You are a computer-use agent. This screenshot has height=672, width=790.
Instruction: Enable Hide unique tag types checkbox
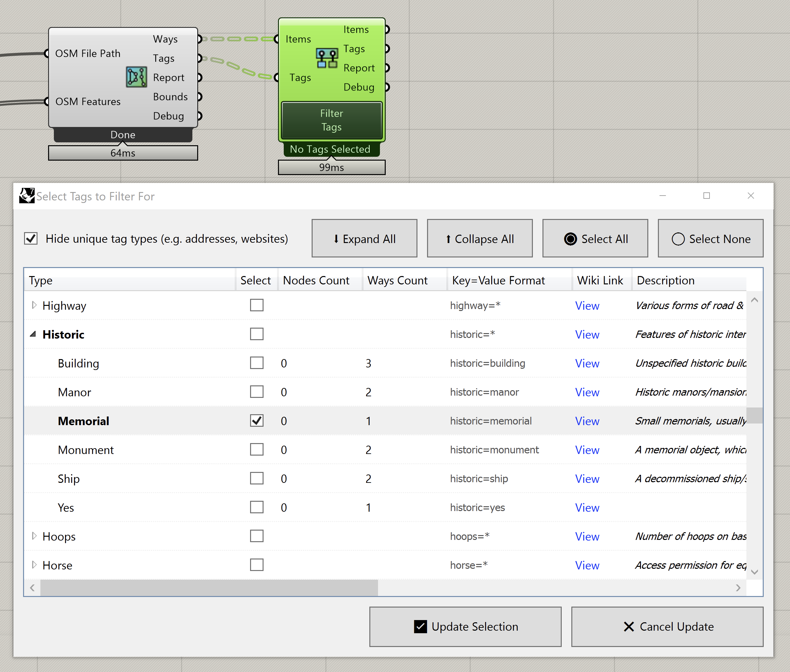(31, 239)
